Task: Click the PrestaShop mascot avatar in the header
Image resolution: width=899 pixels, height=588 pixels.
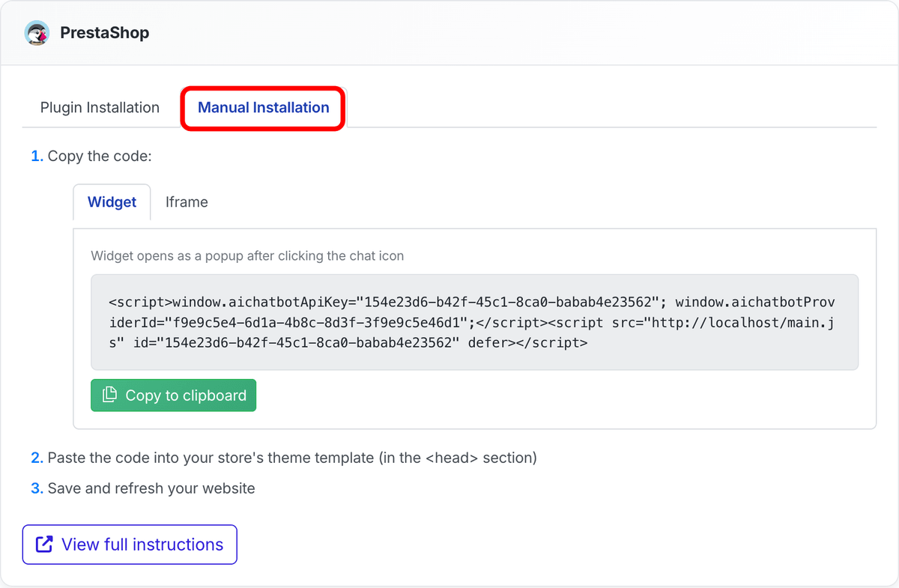Action: pos(37,33)
